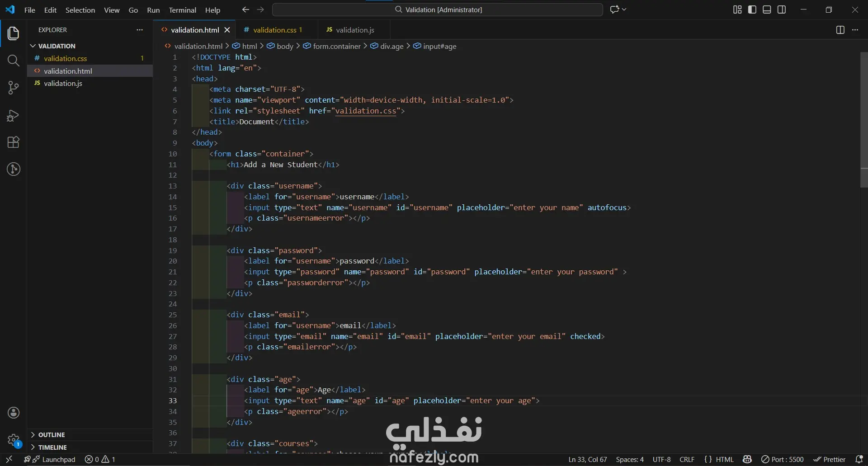The image size is (868, 466).
Task: Toggle the bottom Panel
Action: 767,9
